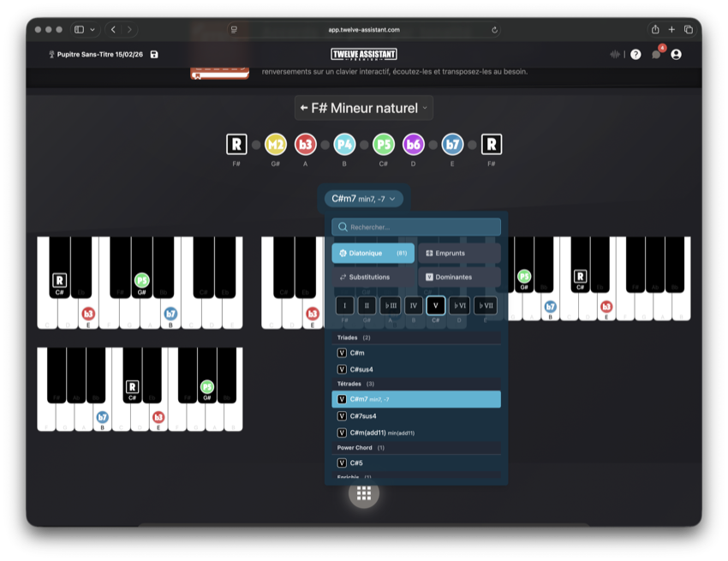Expand the Safari sidebar options chevron
728x561 pixels.
click(x=92, y=29)
